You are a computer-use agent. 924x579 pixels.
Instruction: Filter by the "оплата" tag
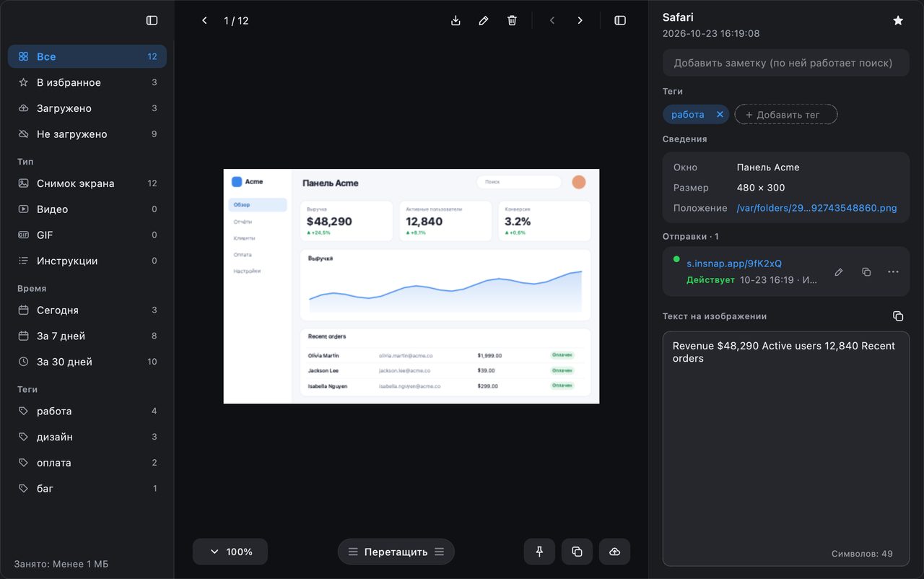87,463
